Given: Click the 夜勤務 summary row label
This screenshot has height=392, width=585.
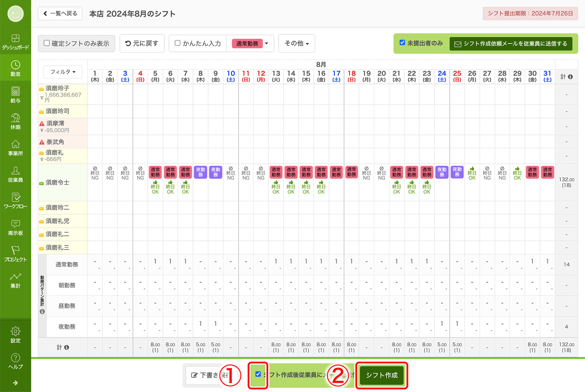Looking at the screenshot, I should point(67,327).
